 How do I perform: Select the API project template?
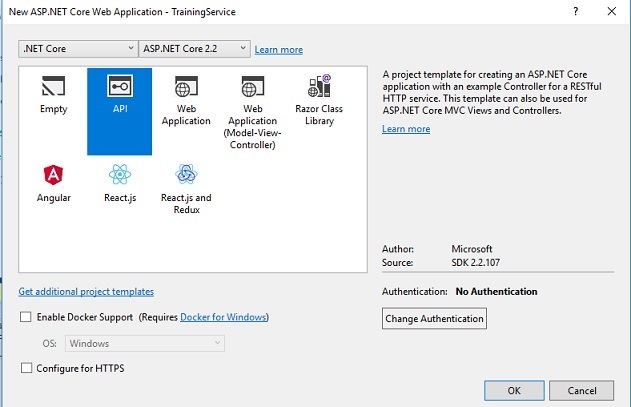pos(120,112)
